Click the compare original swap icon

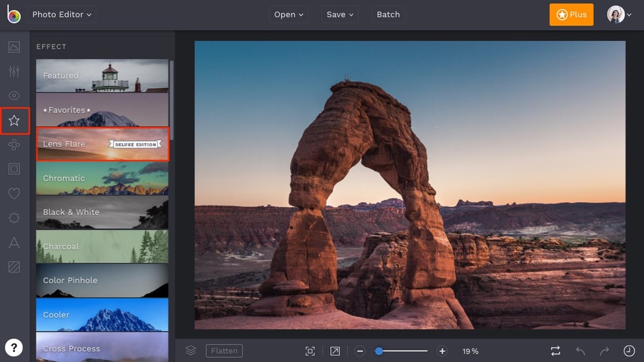point(555,351)
